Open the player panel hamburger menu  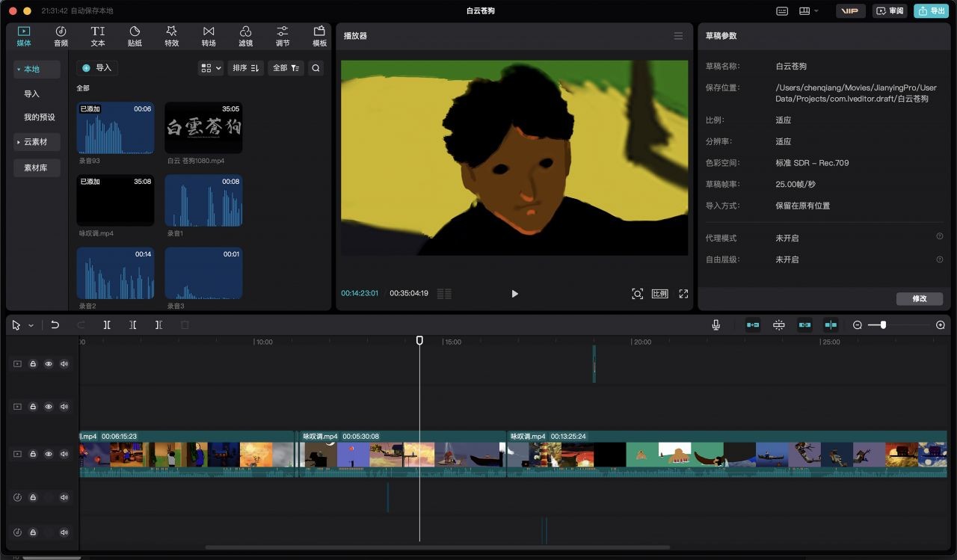pos(678,36)
